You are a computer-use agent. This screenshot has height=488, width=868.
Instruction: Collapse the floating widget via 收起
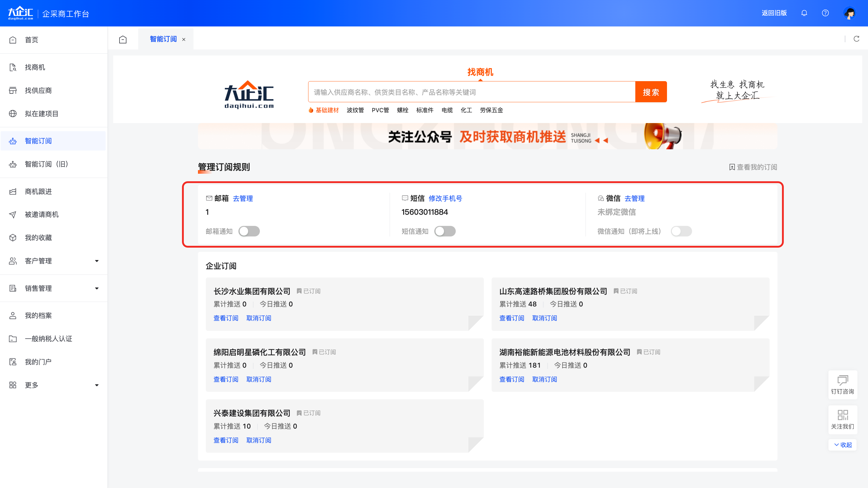(843, 445)
